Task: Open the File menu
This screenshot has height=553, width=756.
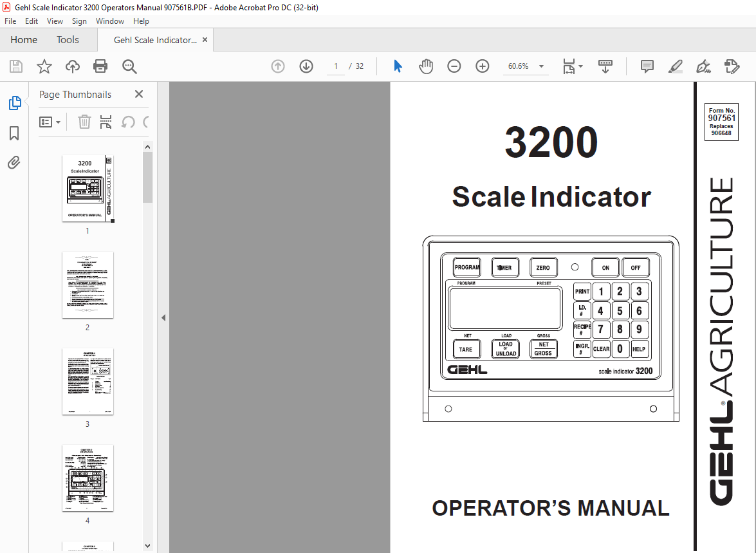Action: click(10, 21)
